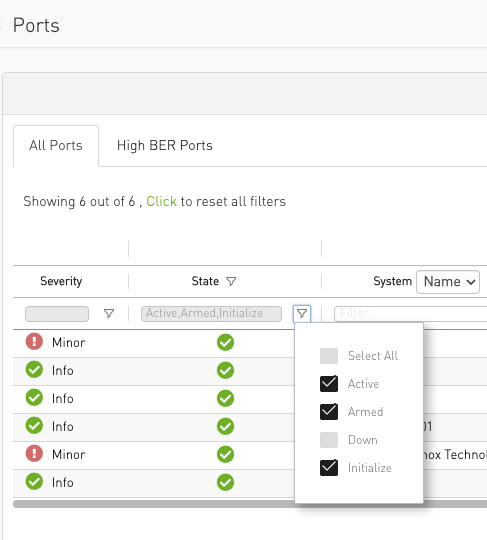487x540 pixels.
Task: Click the Severity column header
Action: pyautogui.click(x=61, y=281)
